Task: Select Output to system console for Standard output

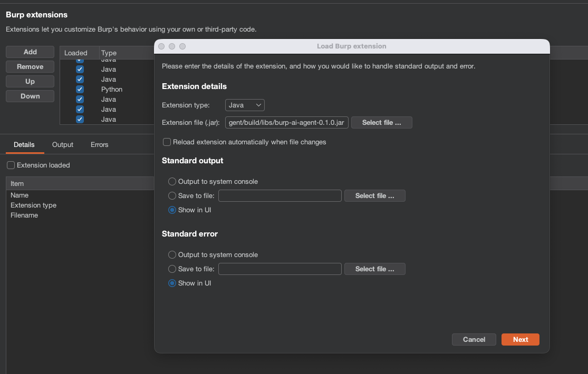Action: coord(171,181)
